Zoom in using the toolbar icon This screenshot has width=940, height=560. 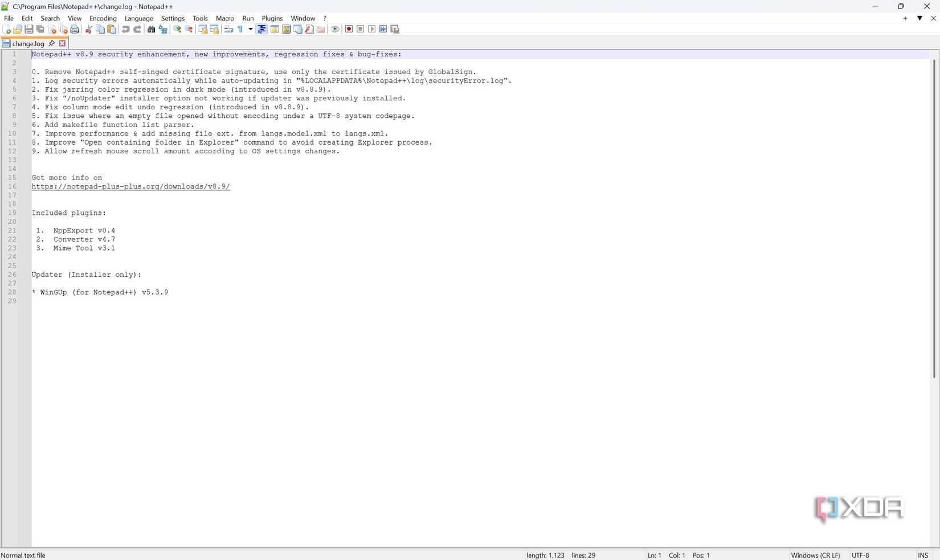click(x=177, y=29)
